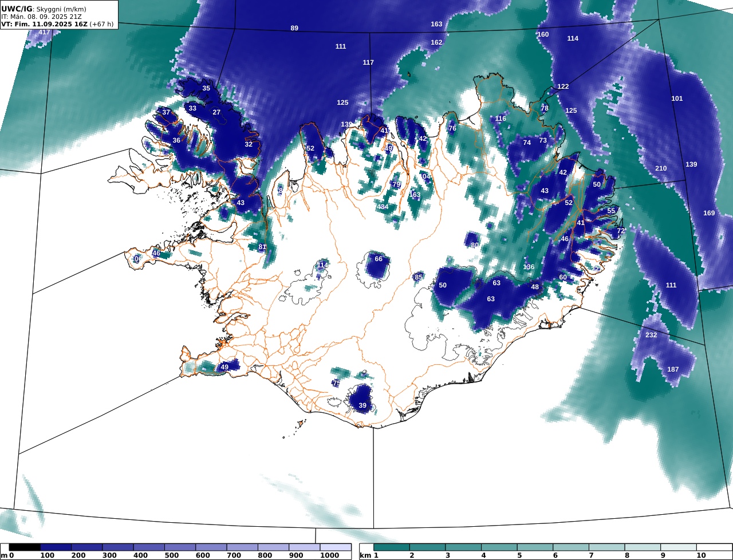Click the value 232 over the southeast sea

651,335
